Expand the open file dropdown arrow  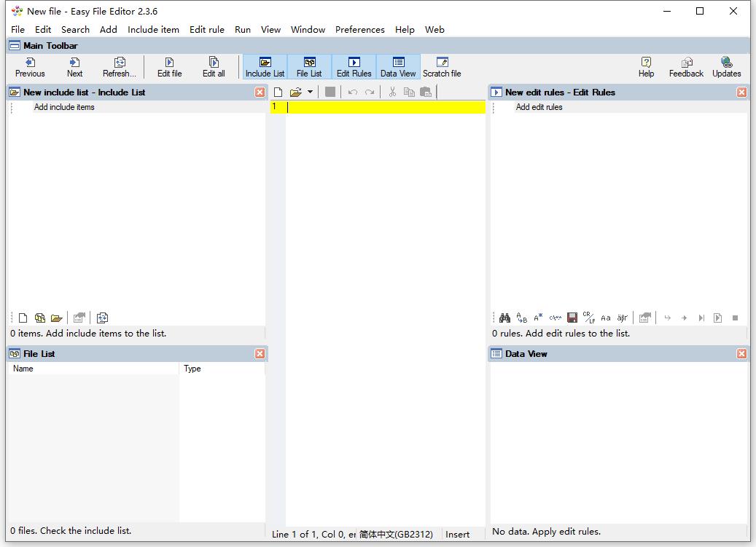310,92
